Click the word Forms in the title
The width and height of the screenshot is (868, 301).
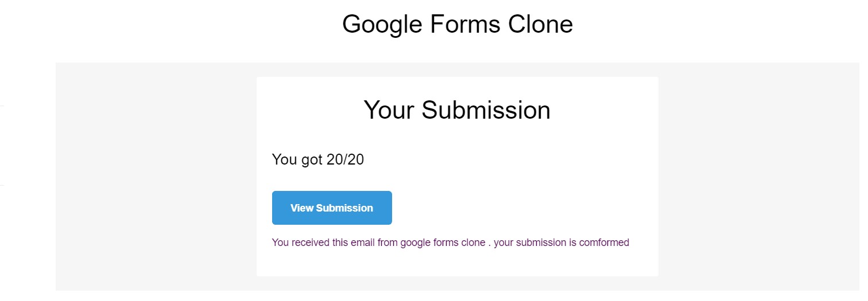pos(464,24)
